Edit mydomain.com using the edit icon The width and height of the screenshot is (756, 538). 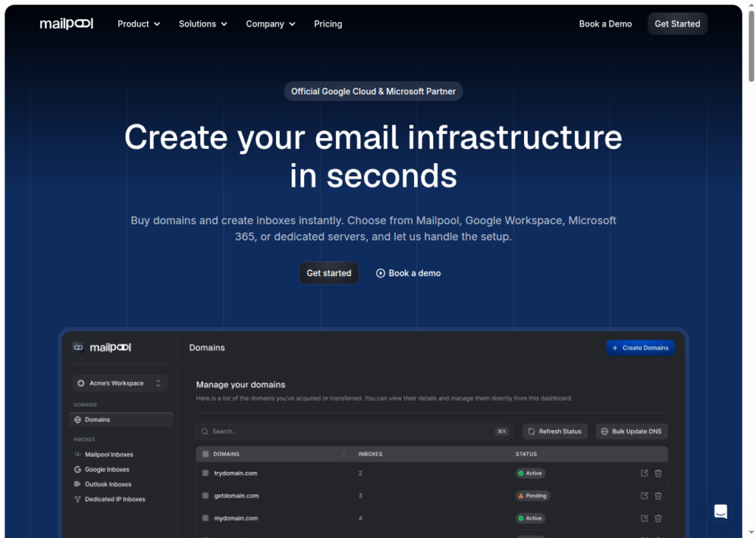pyautogui.click(x=644, y=518)
